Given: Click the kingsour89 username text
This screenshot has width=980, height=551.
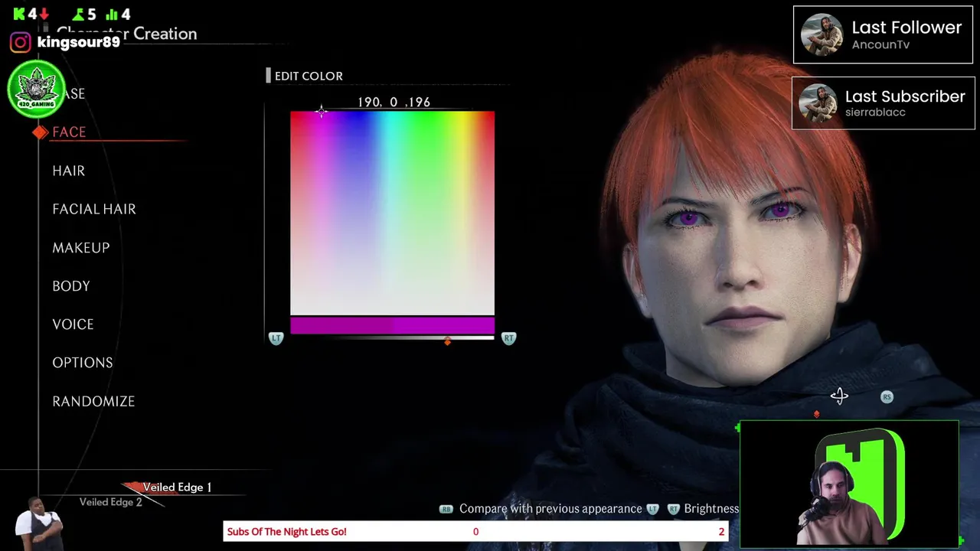Looking at the screenshot, I should point(78,42).
